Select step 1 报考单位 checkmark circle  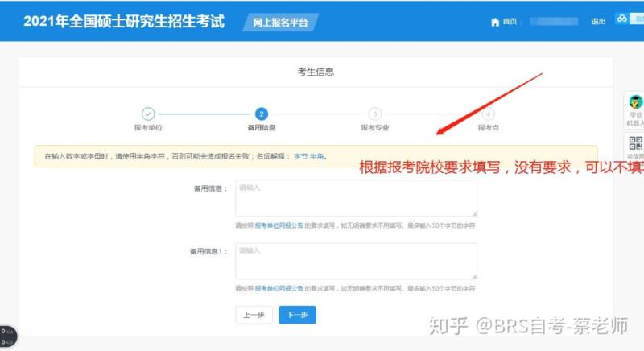[148, 114]
